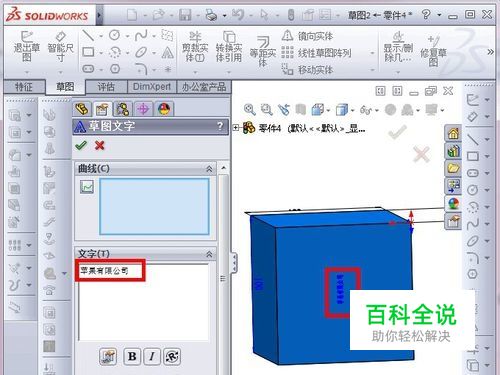This screenshot has width=500, height=375.
Task: Click the New document icon
Action: tap(132, 15)
